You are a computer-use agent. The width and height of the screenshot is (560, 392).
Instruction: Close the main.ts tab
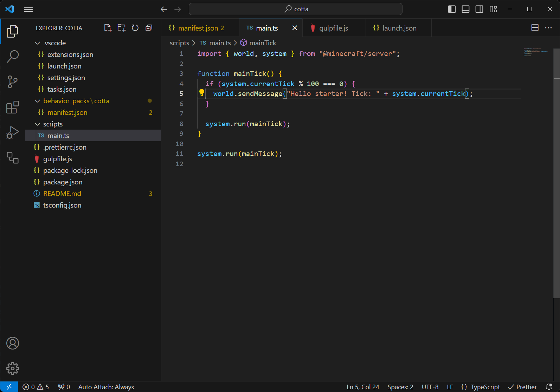pyautogui.click(x=295, y=28)
